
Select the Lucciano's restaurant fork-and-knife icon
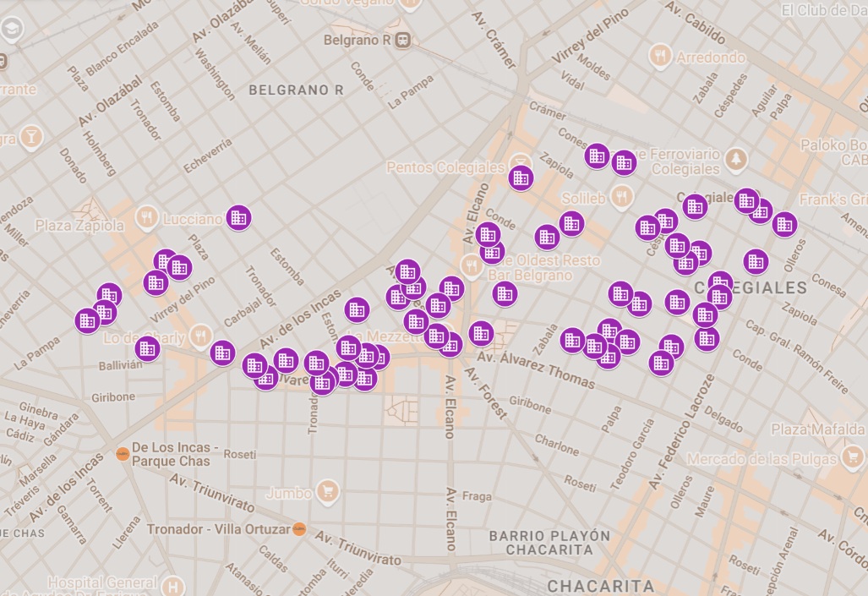[147, 217]
